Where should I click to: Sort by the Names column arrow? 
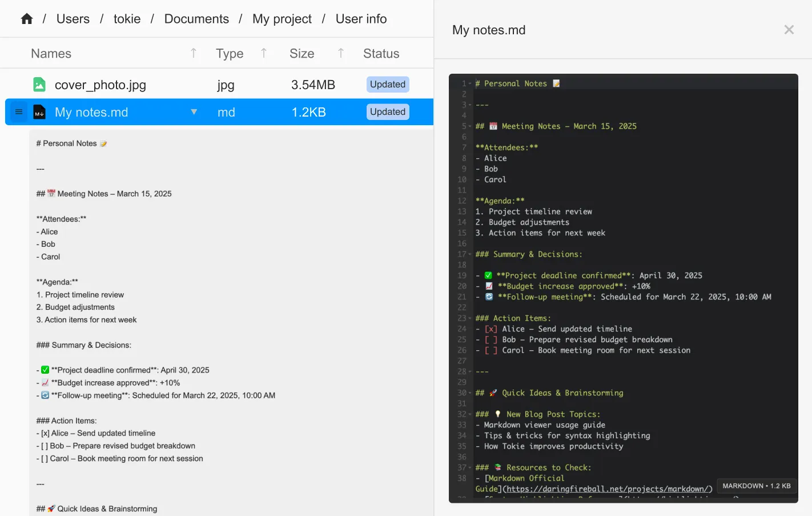[x=194, y=53]
